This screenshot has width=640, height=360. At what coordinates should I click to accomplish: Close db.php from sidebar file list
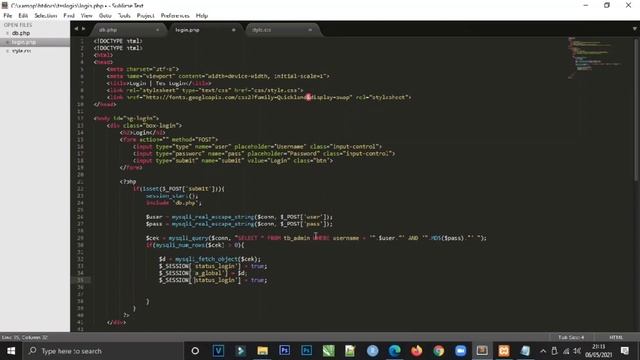[7, 33]
